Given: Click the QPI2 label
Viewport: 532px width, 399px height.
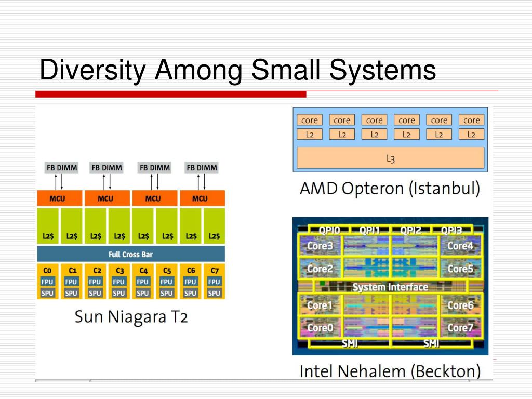Looking at the screenshot, I should [x=411, y=230].
